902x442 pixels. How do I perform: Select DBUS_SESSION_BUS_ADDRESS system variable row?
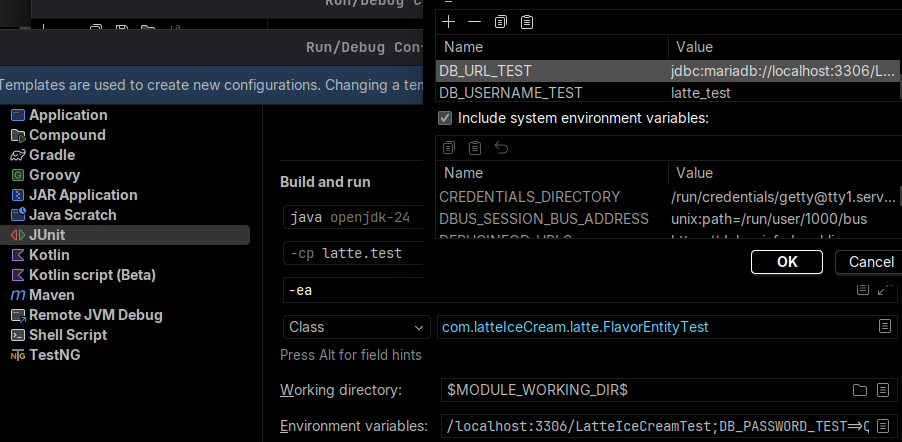point(667,219)
